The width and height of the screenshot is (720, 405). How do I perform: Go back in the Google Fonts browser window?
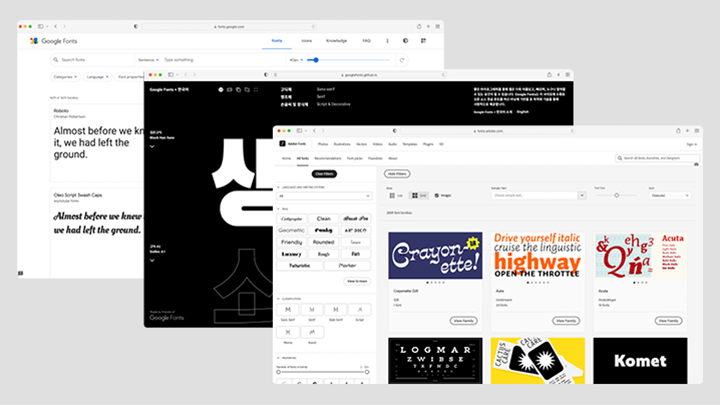click(x=56, y=27)
